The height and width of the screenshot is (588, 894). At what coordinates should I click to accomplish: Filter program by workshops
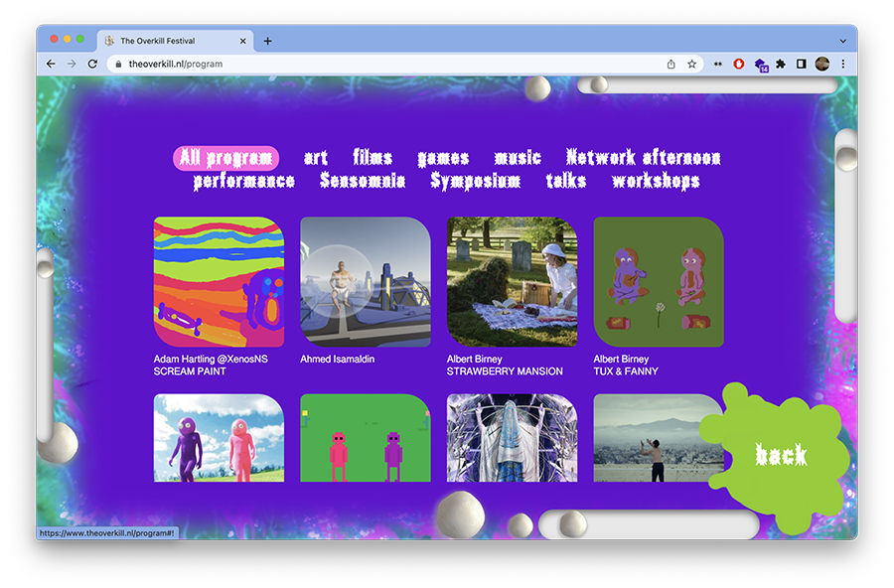pos(656,181)
